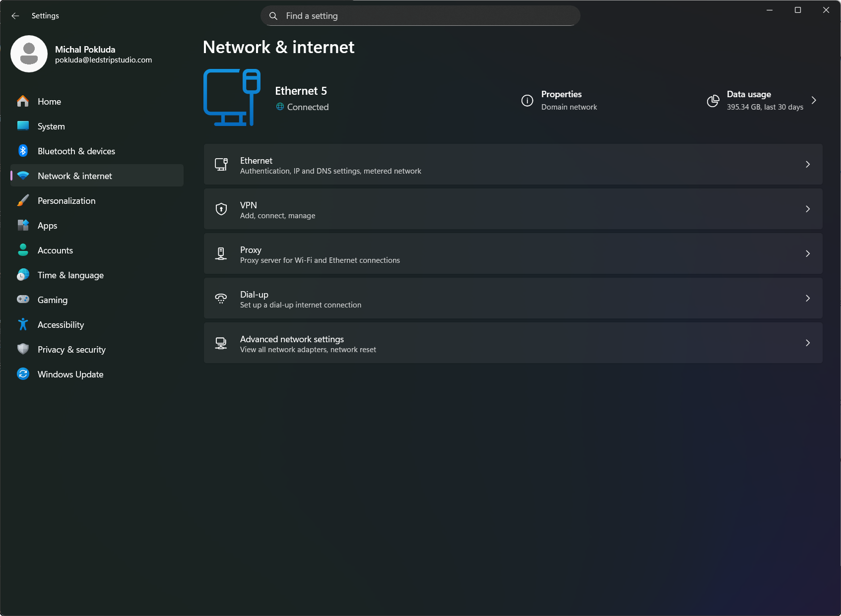The height and width of the screenshot is (616, 841).
Task: Open Dial-up settings via its chevron
Action: coord(808,299)
